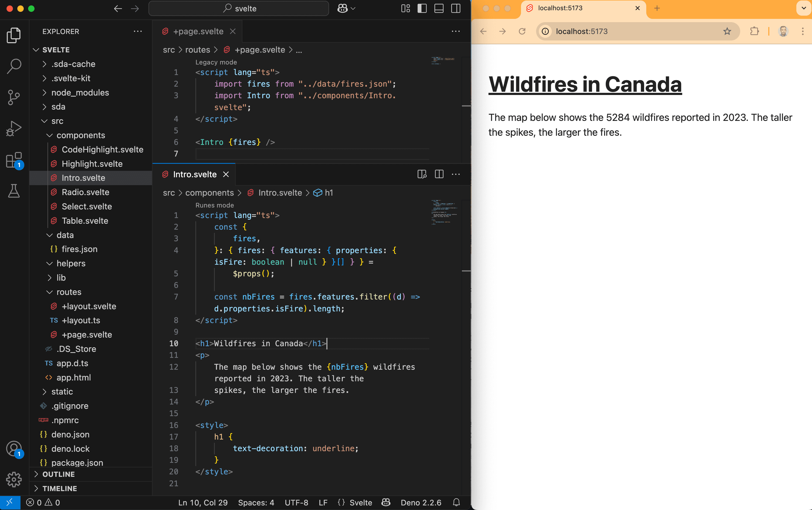
Task: Open a new tab in browser
Action: 657,8
